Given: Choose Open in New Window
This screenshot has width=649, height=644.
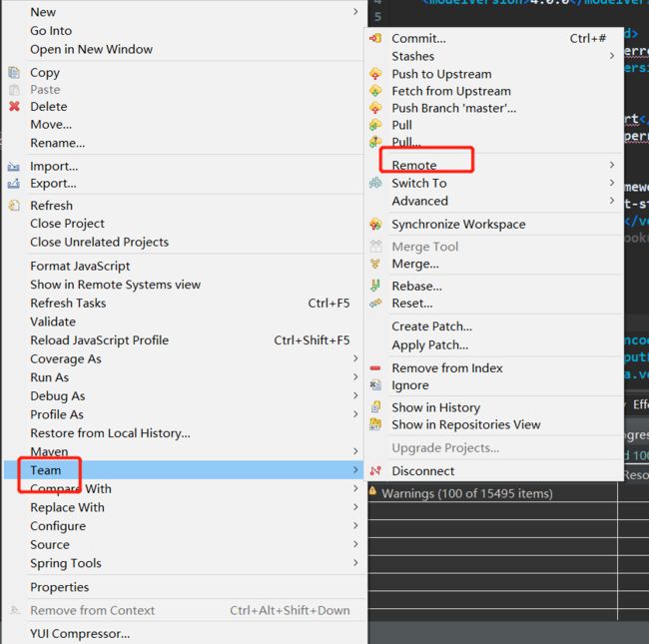Looking at the screenshot, I should (92, 49).
